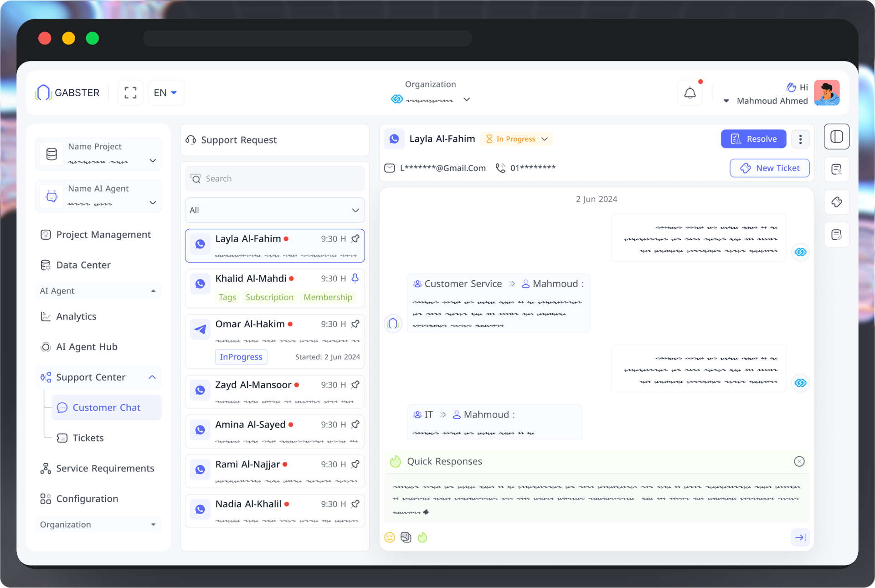Close the Quick Responses panel
Viewport: 875px width, 588px height.
point(799,461)
